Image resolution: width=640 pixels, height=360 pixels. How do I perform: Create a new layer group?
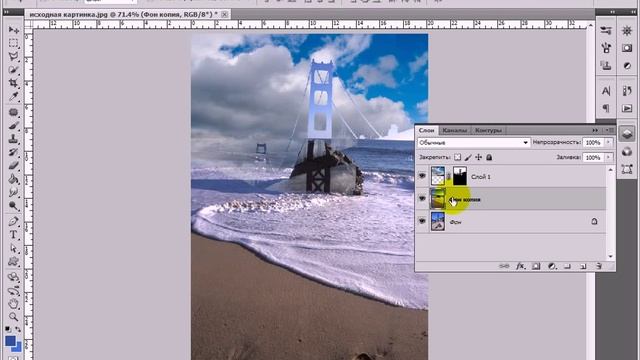coord(567,266)
